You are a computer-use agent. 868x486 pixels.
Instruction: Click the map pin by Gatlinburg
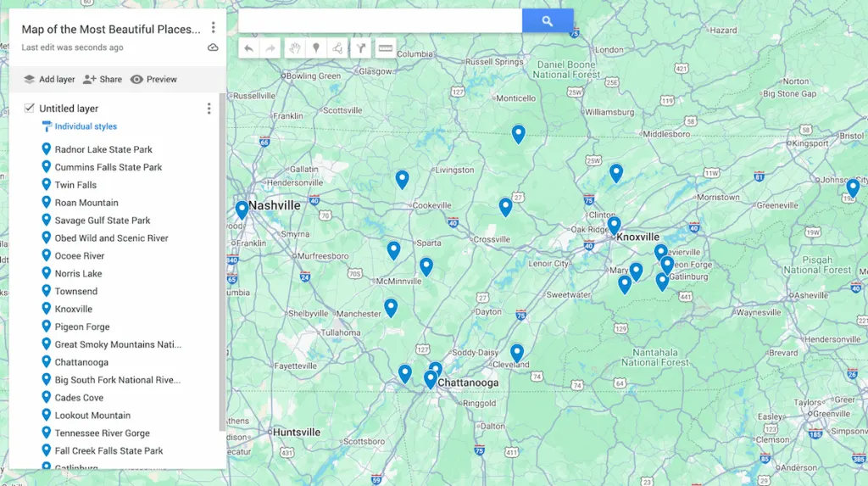click(x=662, y=282)
